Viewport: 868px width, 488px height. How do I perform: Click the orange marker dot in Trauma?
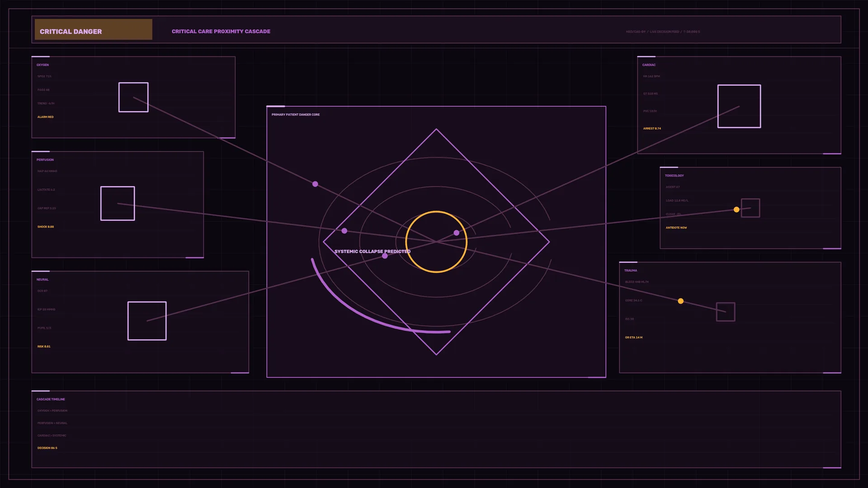681,301
